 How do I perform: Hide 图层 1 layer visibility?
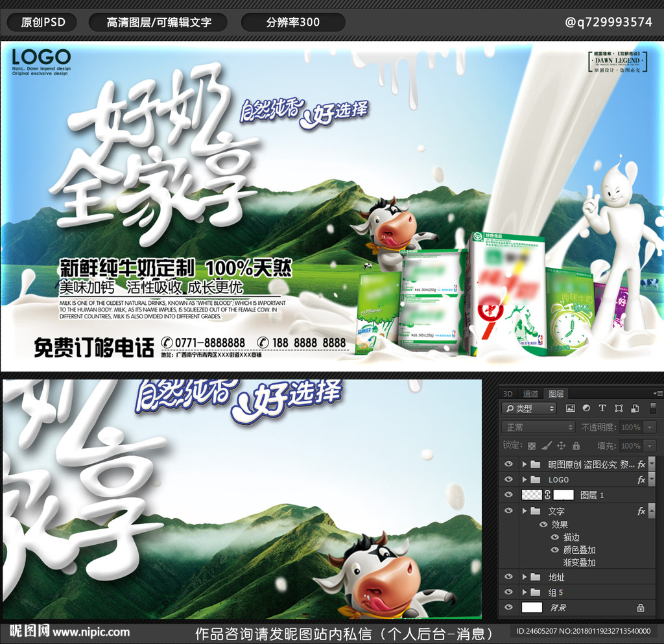click(508, 495)
